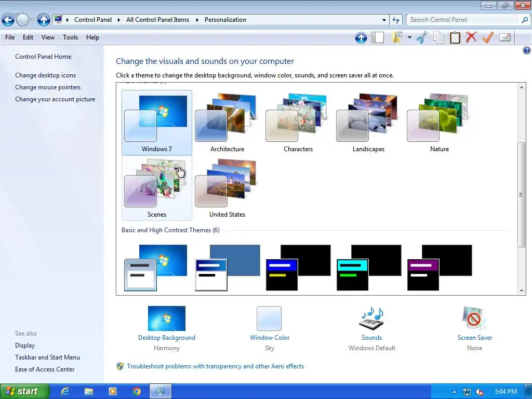Click the Control Panel icon in address bar

58,19
